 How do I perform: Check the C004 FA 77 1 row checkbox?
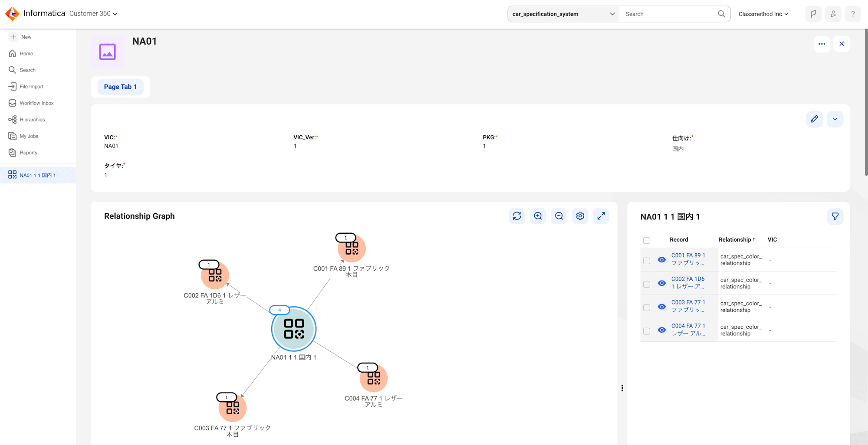click(x=647, y=331)
